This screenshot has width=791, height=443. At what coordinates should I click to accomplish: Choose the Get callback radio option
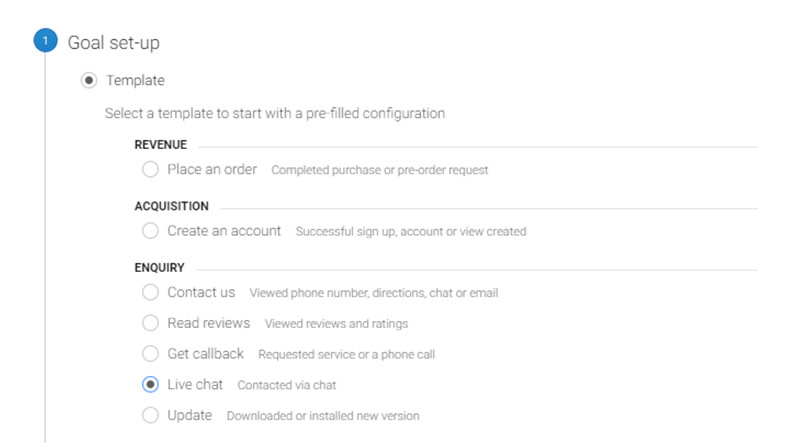point(150,354)
